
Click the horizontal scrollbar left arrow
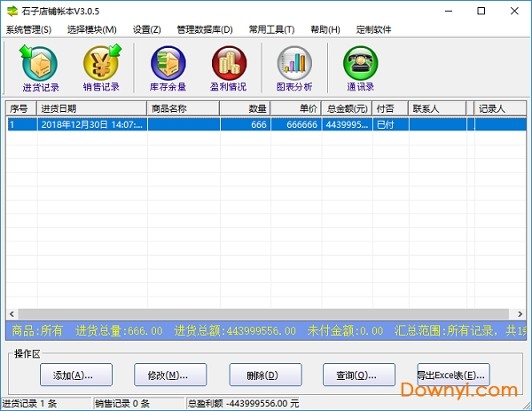12,314
